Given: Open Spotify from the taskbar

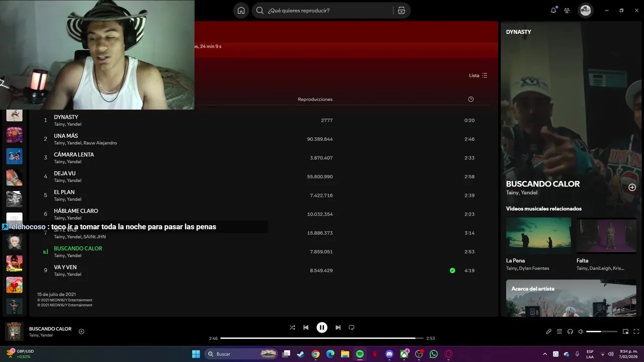Looking at the screenshot, I should pyautogui.click(x=360, y=354).
